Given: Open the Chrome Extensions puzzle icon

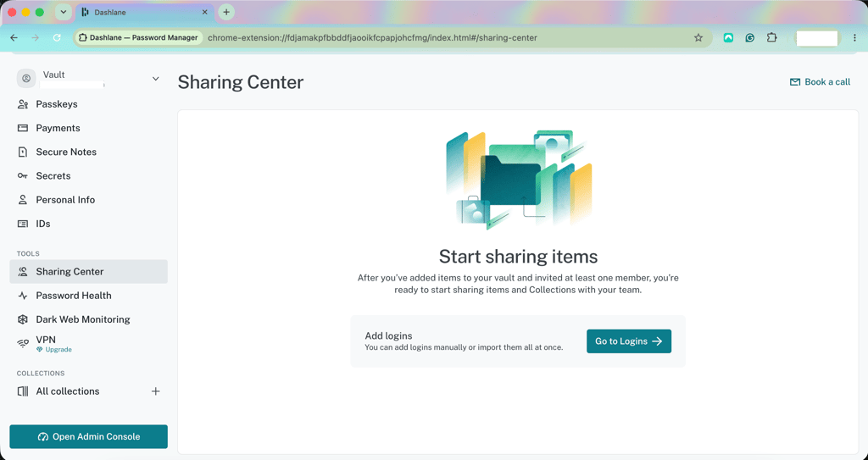Looking at the screenshot, I should click(771, 37).
